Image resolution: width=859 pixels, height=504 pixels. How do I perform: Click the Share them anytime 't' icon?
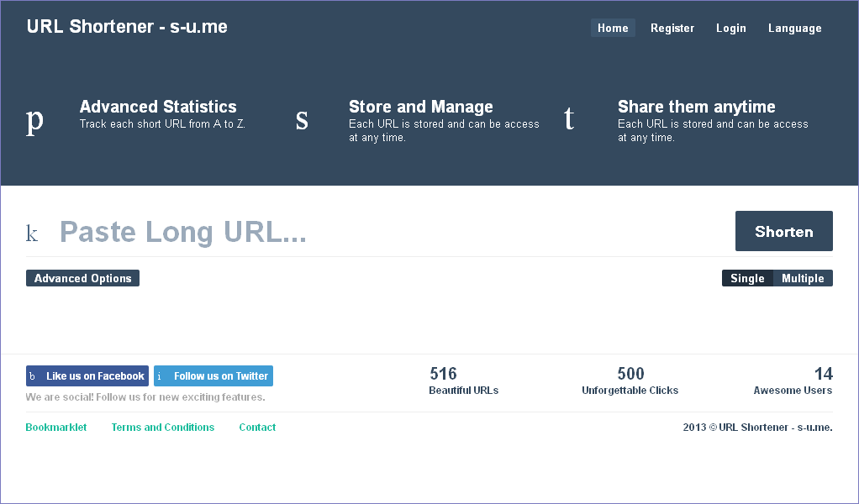569,120
